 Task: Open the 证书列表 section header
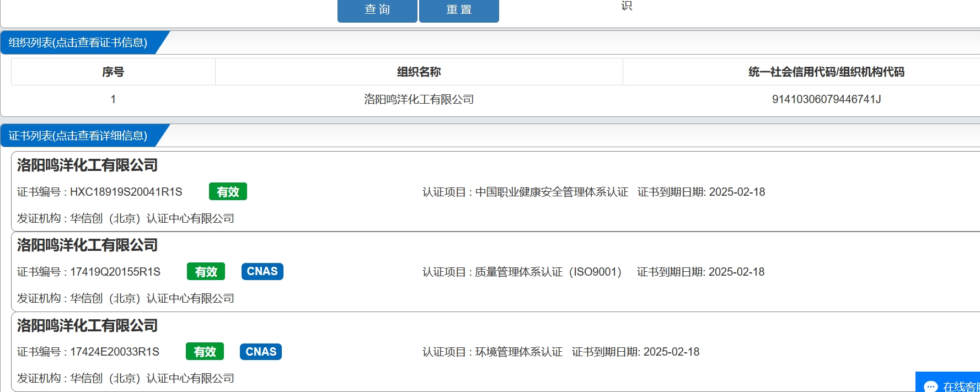78,136
